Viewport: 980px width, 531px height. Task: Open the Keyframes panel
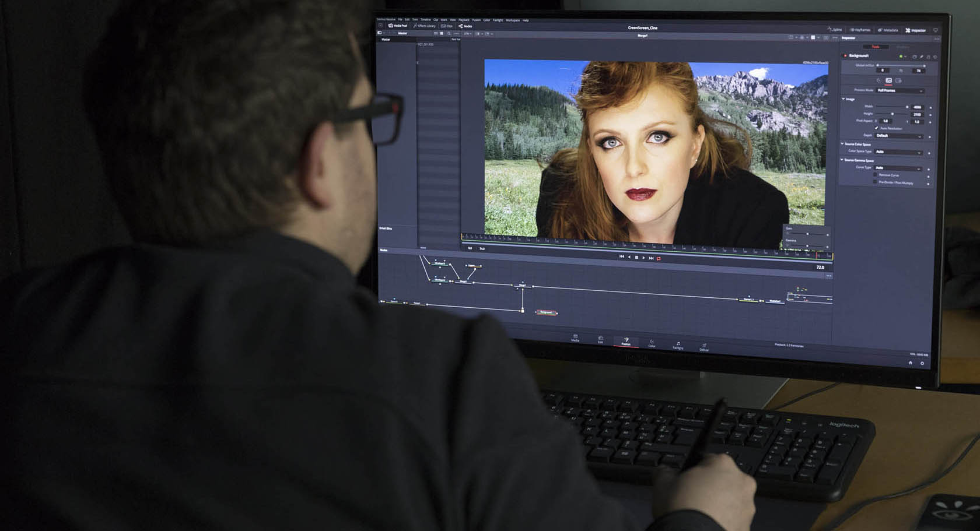click(x=860, y=30)
